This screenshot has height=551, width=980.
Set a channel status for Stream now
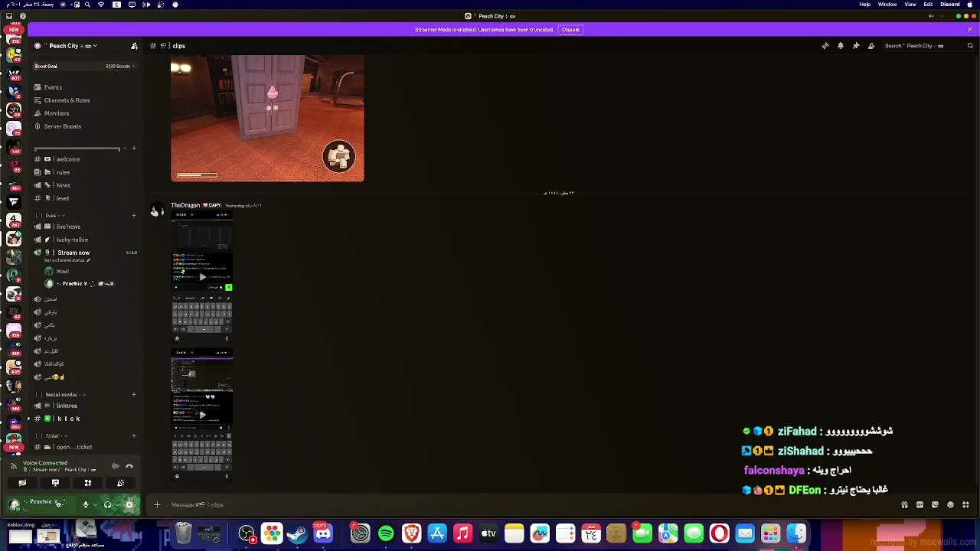(67, 260)
